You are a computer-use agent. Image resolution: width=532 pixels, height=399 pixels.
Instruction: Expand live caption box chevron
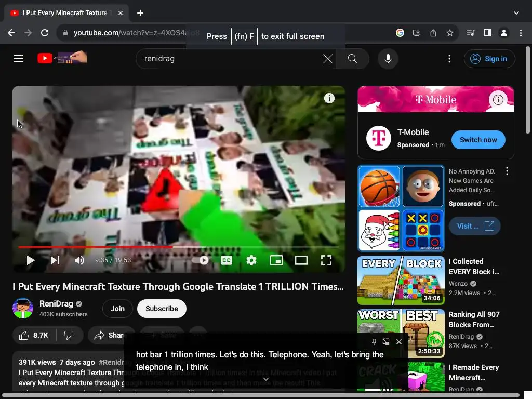pos(266,379)
